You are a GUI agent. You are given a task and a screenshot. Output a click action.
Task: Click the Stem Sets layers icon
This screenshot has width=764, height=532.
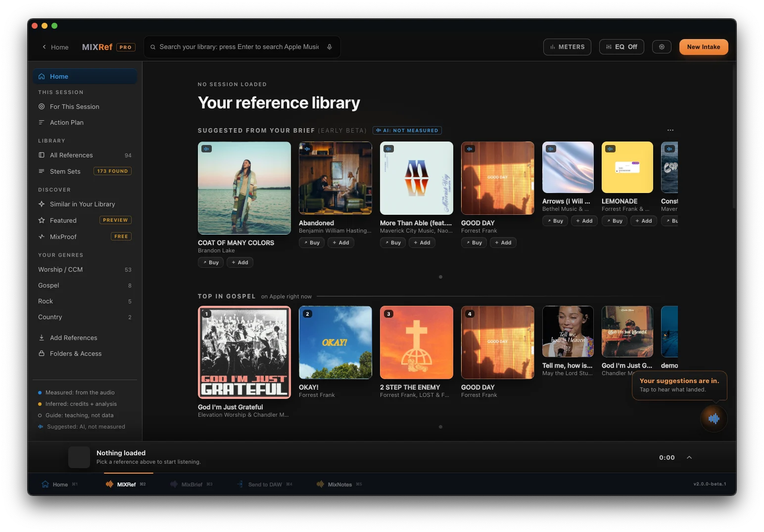(x=42, y=171)
